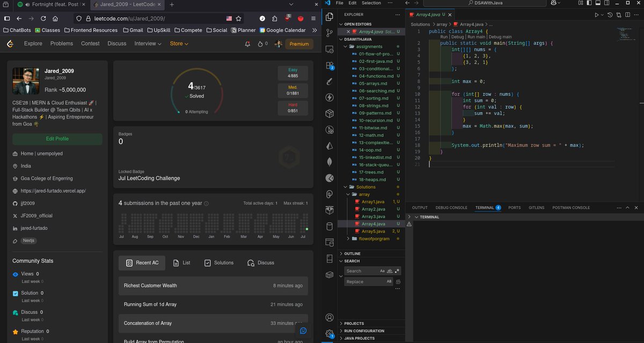Expand JAVA PROJECTS section

(x=371, y=338)
